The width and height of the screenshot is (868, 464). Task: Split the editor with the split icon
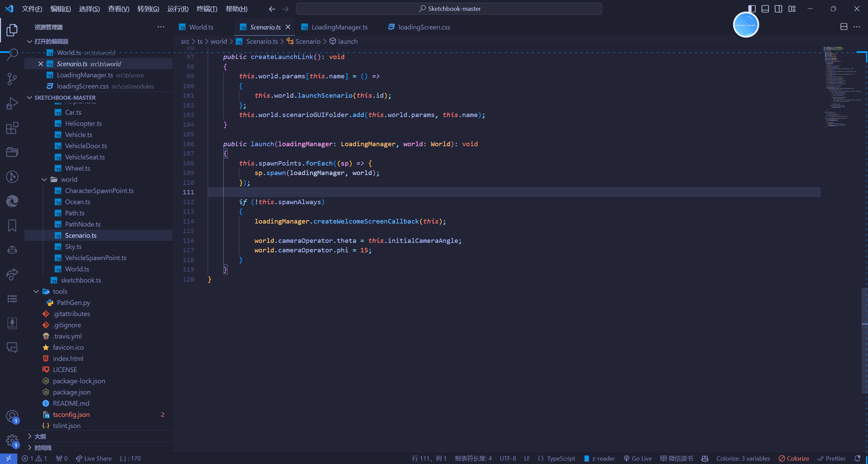coord(844,27)
